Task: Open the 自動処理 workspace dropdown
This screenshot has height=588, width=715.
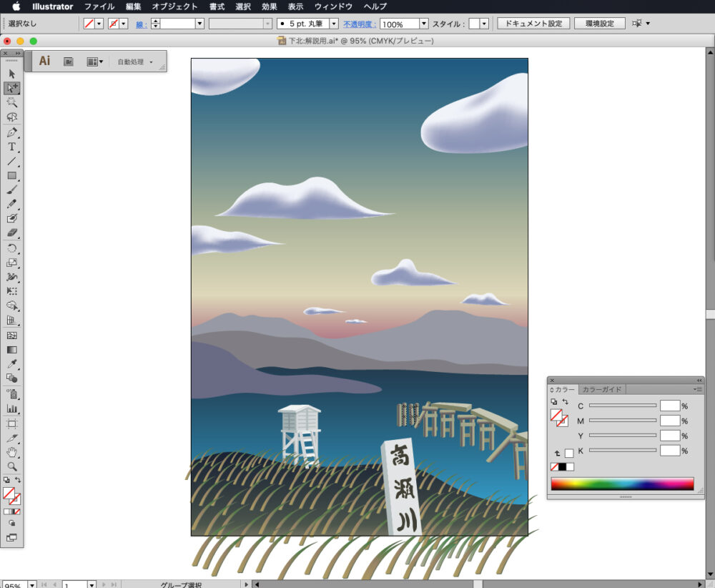Action: (x=135, y=62)
